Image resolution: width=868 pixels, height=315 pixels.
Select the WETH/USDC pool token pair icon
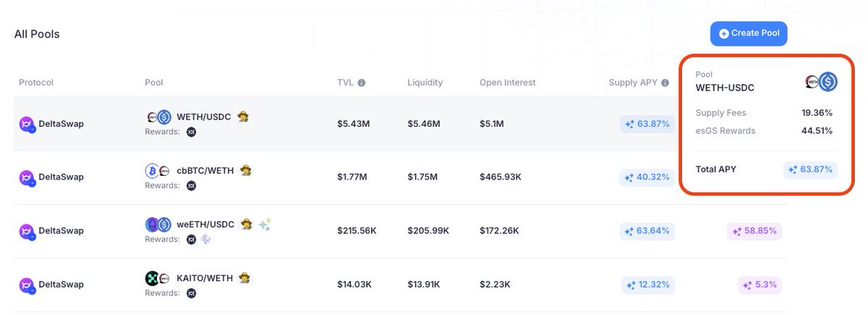click(x=158, y=117)
